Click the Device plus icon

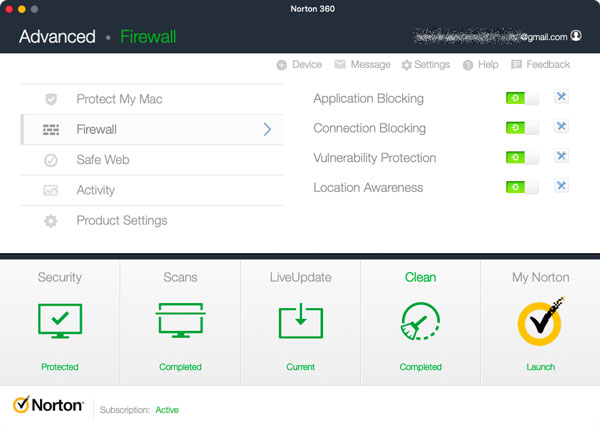pyautogui.click(x=282, y=65)
